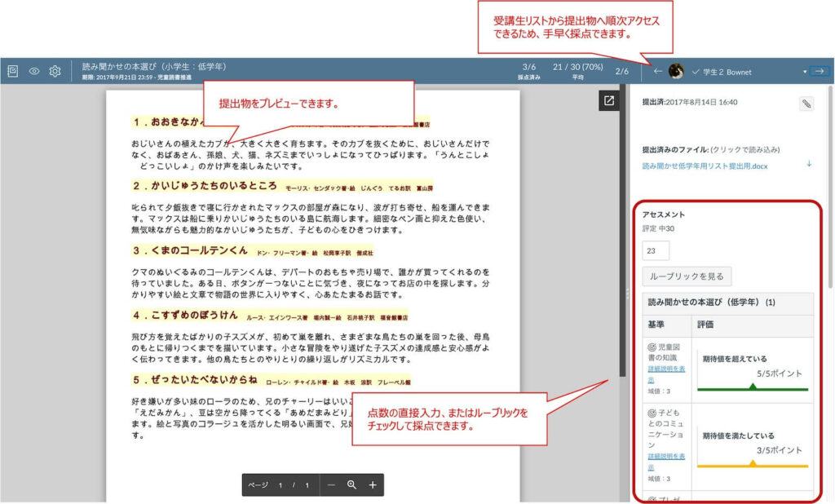Click the current page number field
Viewport: 835px width, 504px height.
tap(281, 484)
